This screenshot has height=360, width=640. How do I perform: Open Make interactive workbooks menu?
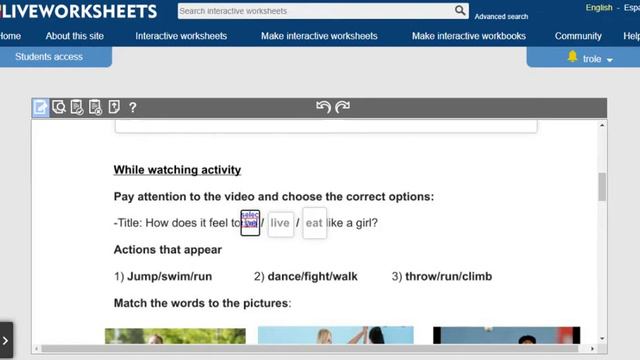[x=469, y=36]
